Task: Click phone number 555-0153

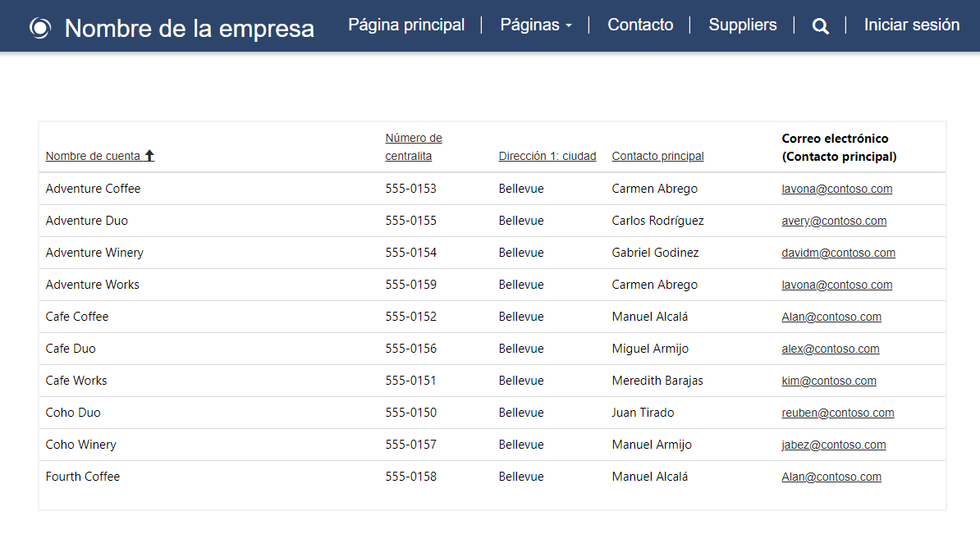Action: (x=410, y=189)
